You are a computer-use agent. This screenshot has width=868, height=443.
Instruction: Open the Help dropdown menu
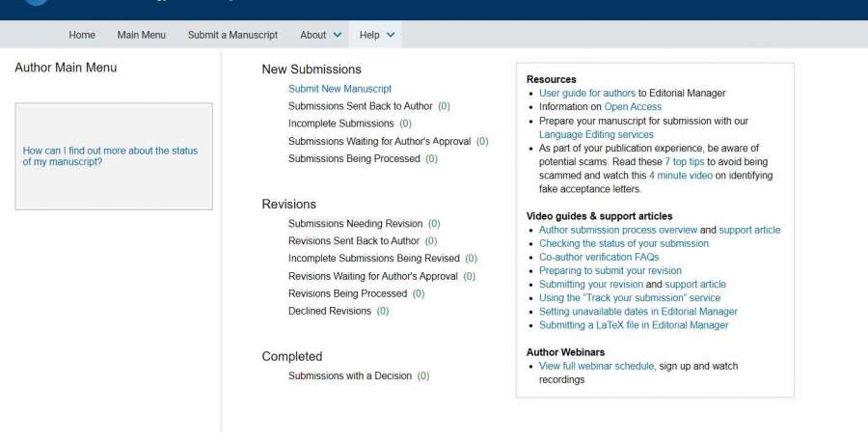click(x=376, y=35)
